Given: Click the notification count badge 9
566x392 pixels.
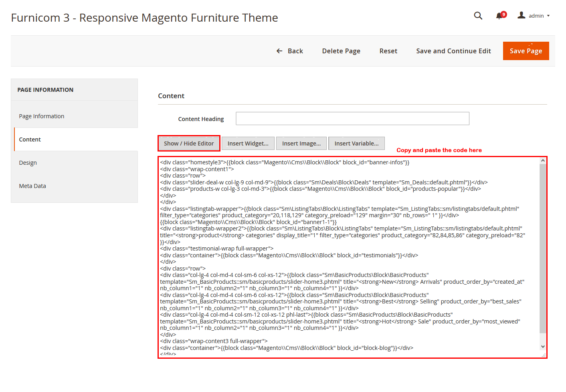Looking at the screenshot, I should tap(504, 14).
